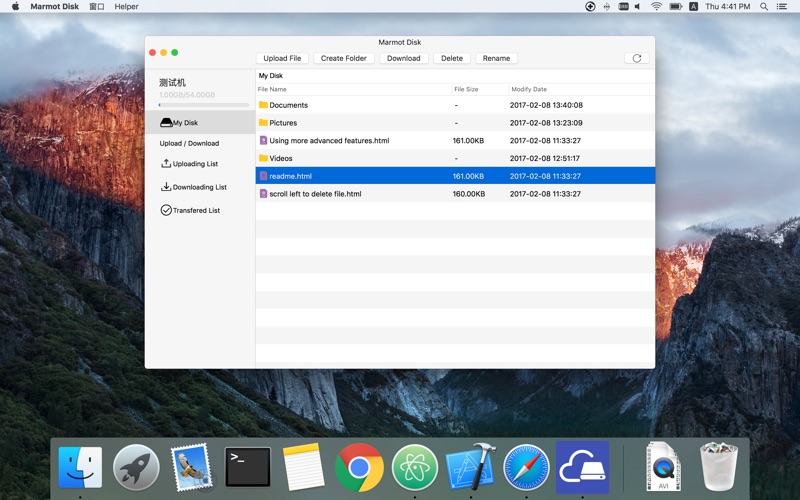Open the Uploading List
The height and width of the screenshot is (500, 800).
[189, 164]
